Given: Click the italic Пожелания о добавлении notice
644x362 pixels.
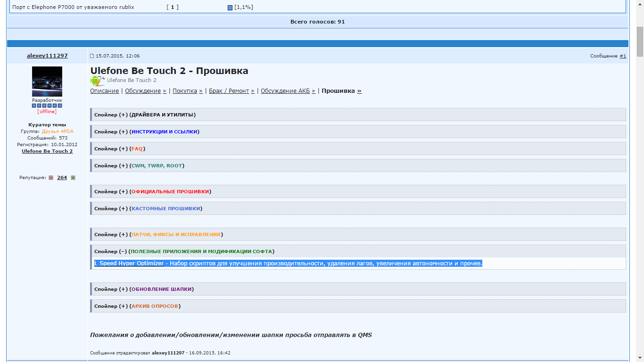Looking at the screenshot, I should tap(231, 335).
